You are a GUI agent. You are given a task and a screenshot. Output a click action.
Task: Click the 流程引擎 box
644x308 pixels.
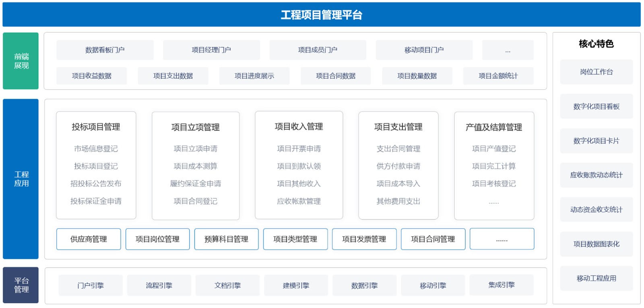[x=159, y=285]
